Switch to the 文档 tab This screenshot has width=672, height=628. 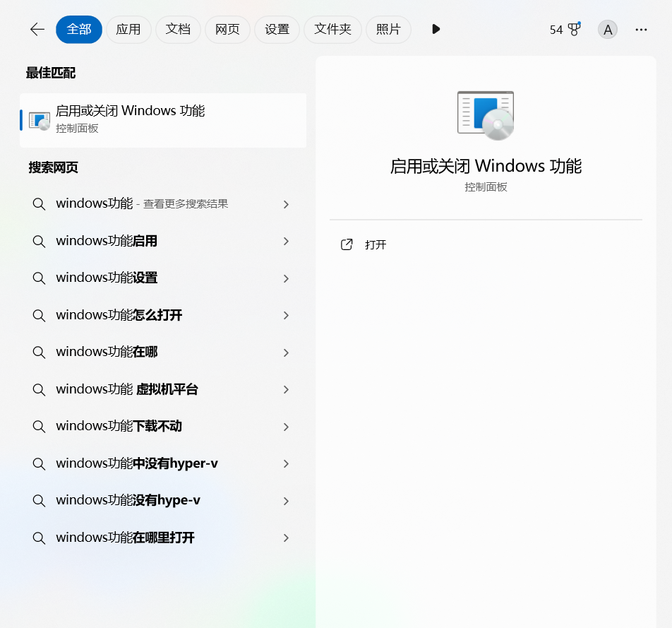(x=178, y=29)
